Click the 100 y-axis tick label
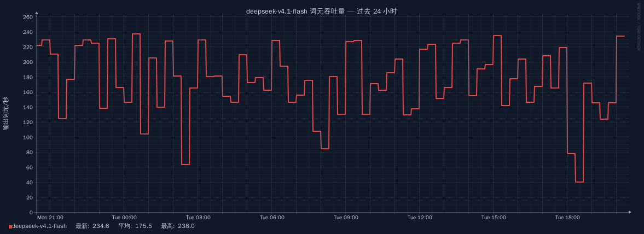The width and height of the screenshot is (644, 234). click(x=28, y=137)
